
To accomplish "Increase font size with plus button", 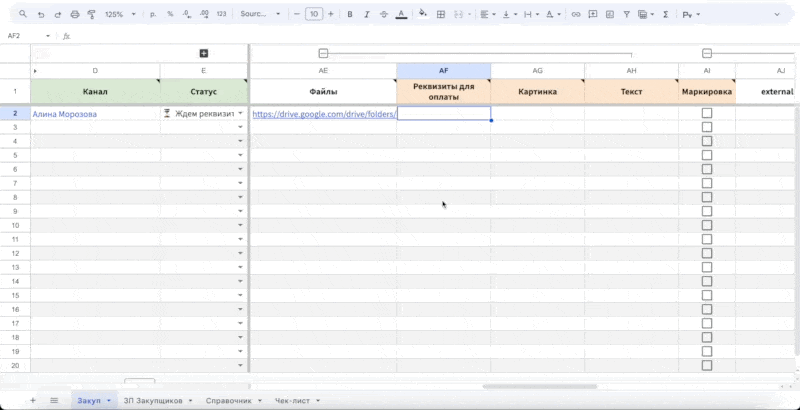I will point(331,14).
